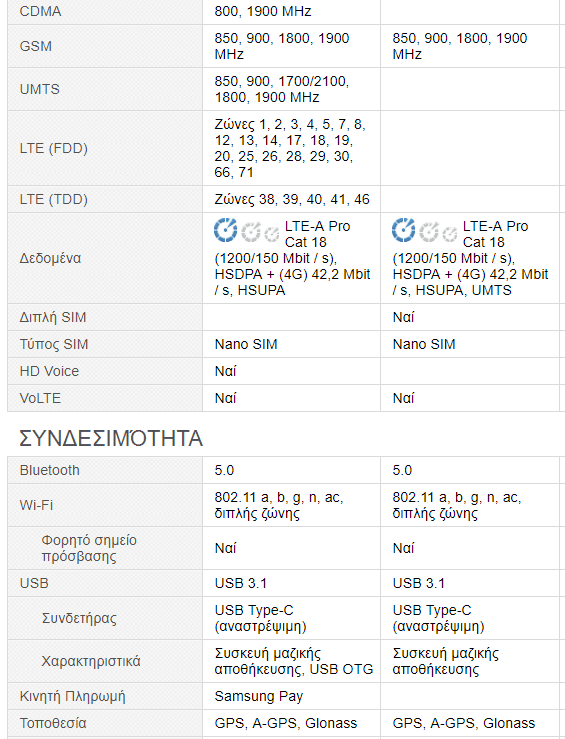Image resolution: width=565 pixels, height=739 pixels.
Task: Select the ΣΥΝΔΕΣΙΜΌΤΗΤΑ section heading
Action: (x=111, y=438)
